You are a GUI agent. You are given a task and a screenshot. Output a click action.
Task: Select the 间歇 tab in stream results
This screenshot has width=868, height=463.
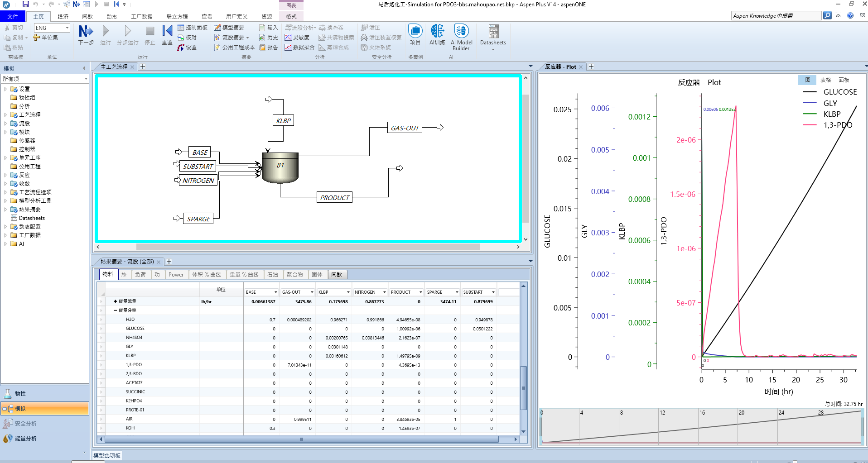(337, 275)
